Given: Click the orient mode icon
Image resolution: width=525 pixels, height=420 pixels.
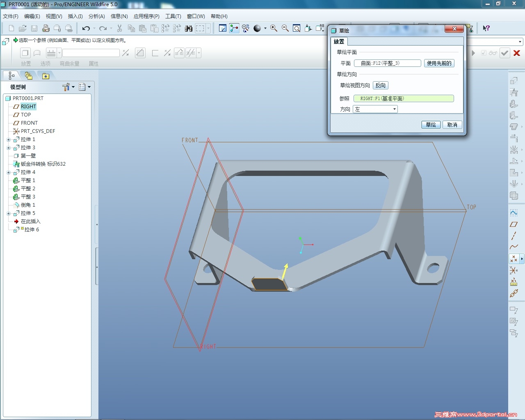Looking at the screenshot, I should tap(246, 28).
